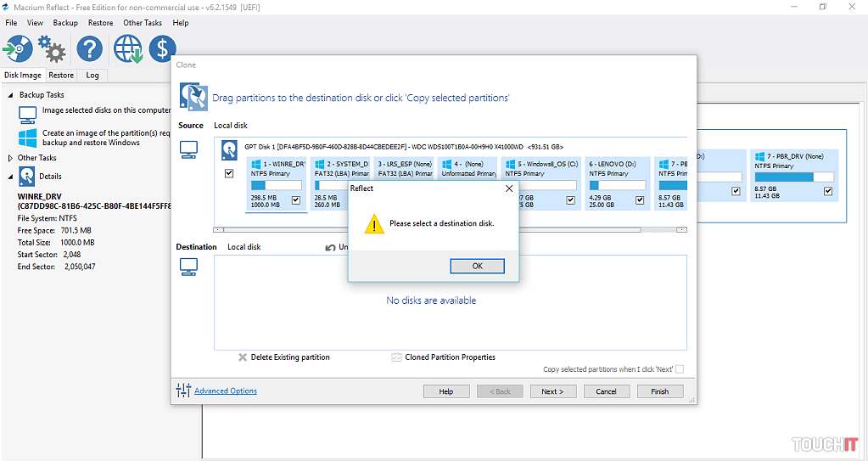
Task: Click the Windows logo backup task icon
Action: click(28, 138)
